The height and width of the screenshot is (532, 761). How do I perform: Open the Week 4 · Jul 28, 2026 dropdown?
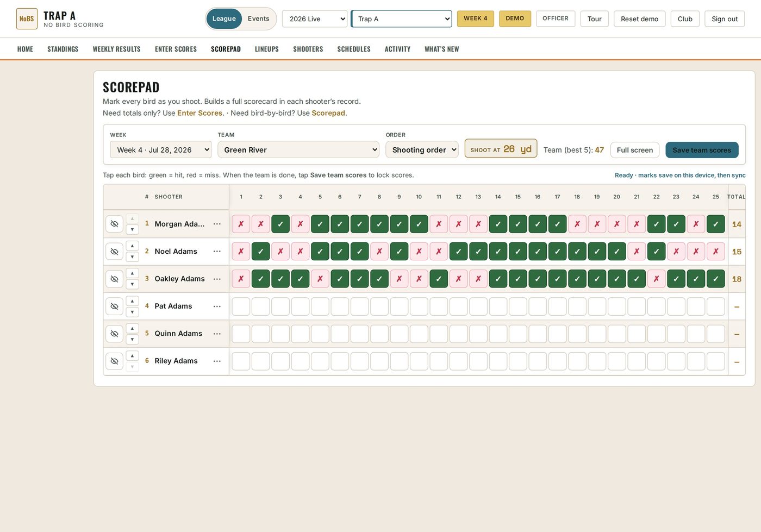click(x=160, y=150)
